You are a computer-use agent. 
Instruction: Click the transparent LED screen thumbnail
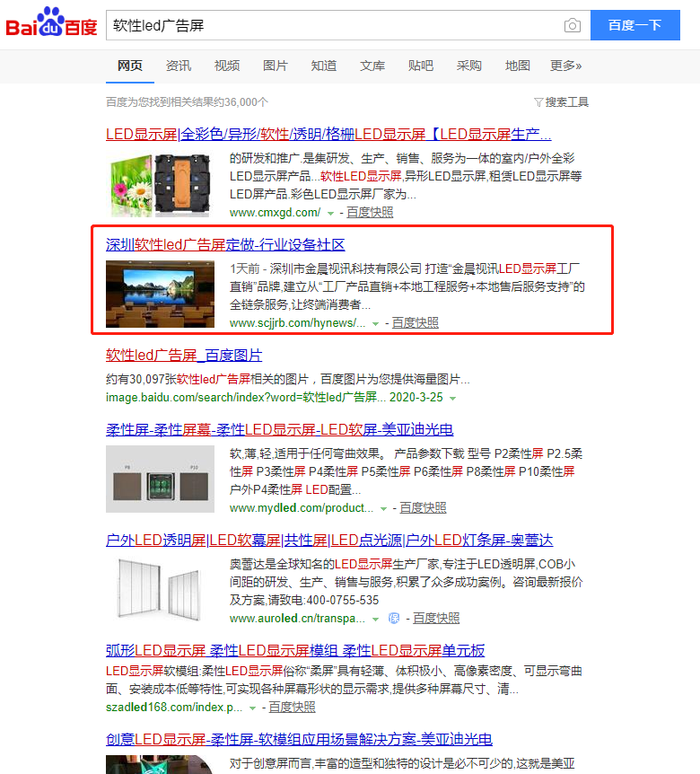point(160,589)
